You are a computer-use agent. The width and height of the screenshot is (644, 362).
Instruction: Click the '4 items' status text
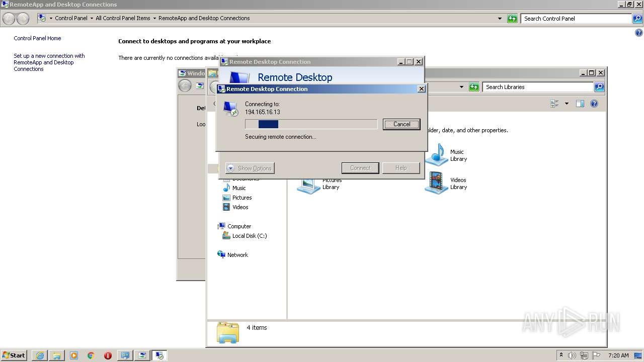coord(257,327)
